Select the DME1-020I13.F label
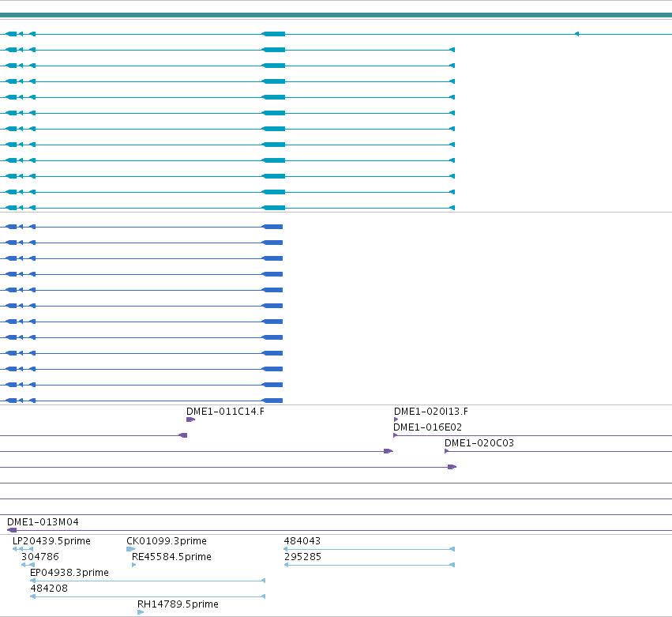The height and width of the screenshot is (617, 672). (x=430, y=411)
